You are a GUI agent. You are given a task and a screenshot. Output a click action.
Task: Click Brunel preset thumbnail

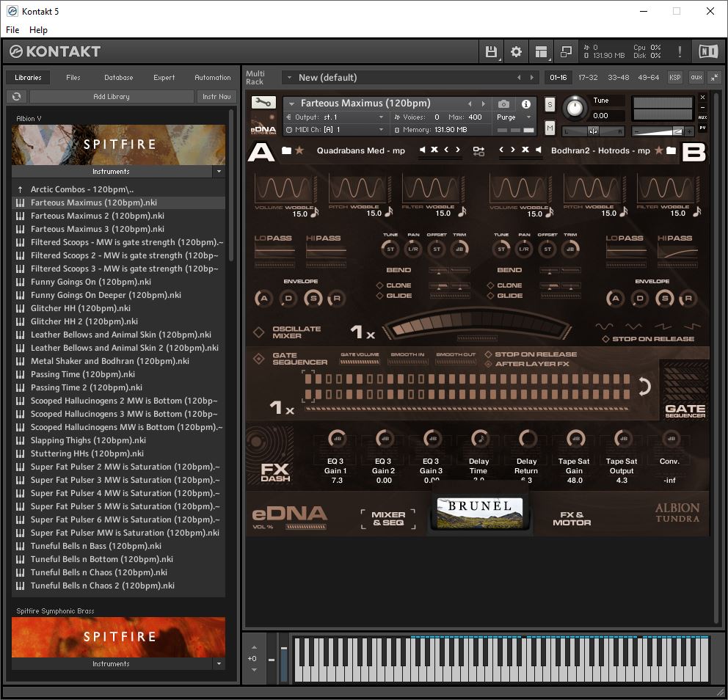(x=480, y=513)
